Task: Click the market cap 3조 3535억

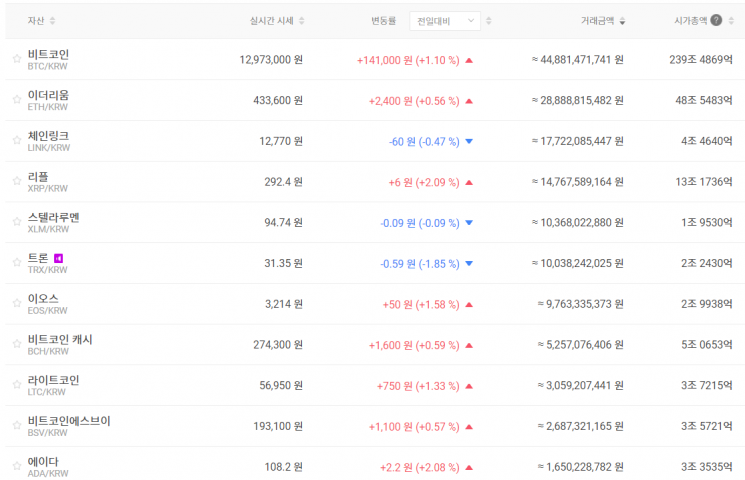Action: tap(707, 467)
